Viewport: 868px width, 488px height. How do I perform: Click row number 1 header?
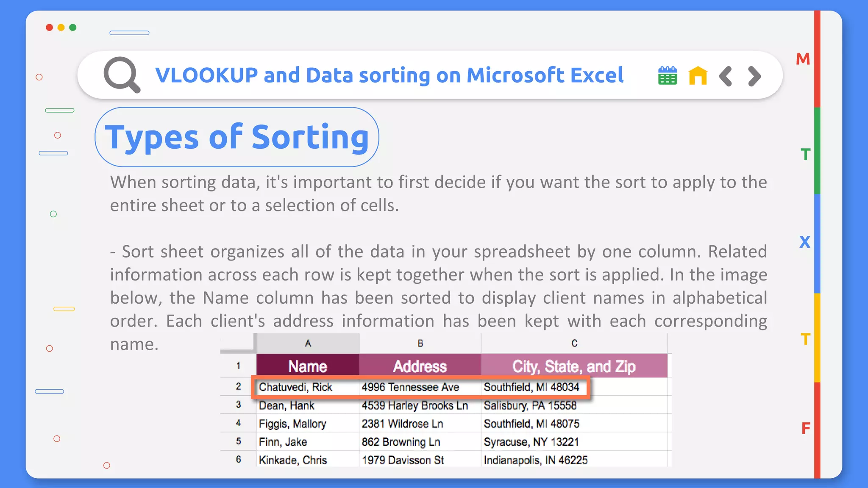238,366
